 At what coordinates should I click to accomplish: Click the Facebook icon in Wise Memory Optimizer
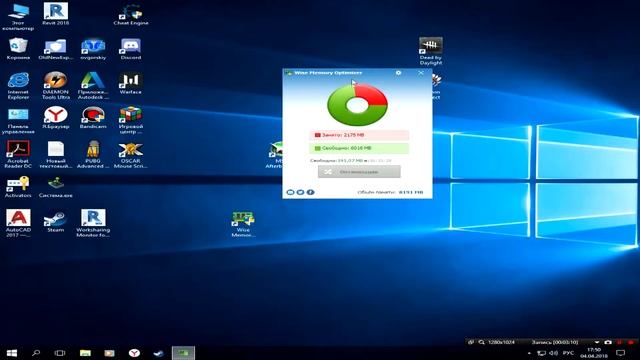tap(311, 192)
